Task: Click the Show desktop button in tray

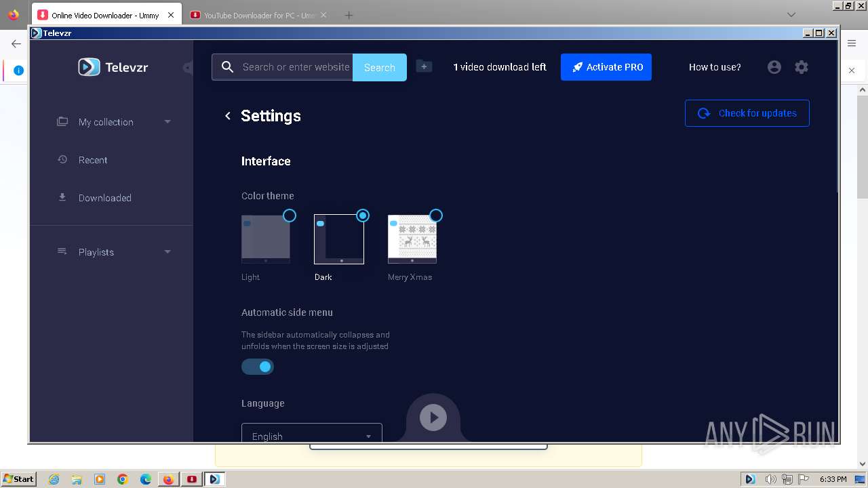Action: 861,479
